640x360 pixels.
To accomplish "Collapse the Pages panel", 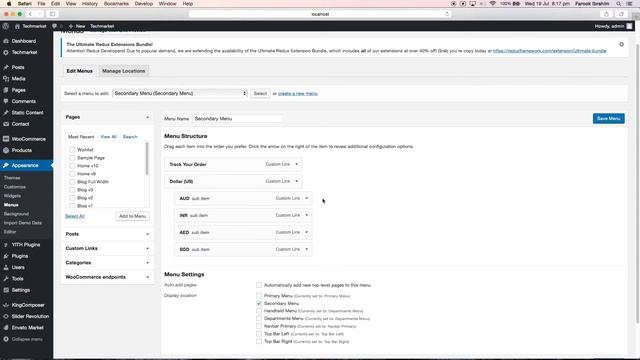I will point(147,118).
